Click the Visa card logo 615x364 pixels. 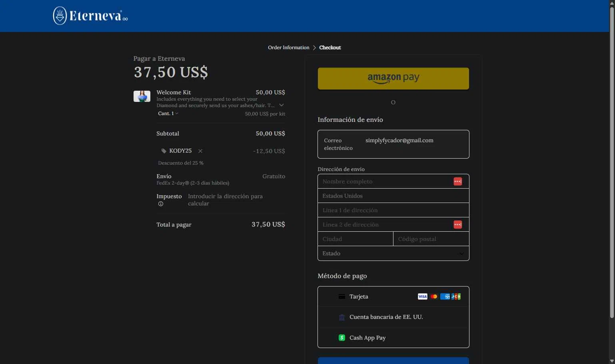[x=423, y=296]
